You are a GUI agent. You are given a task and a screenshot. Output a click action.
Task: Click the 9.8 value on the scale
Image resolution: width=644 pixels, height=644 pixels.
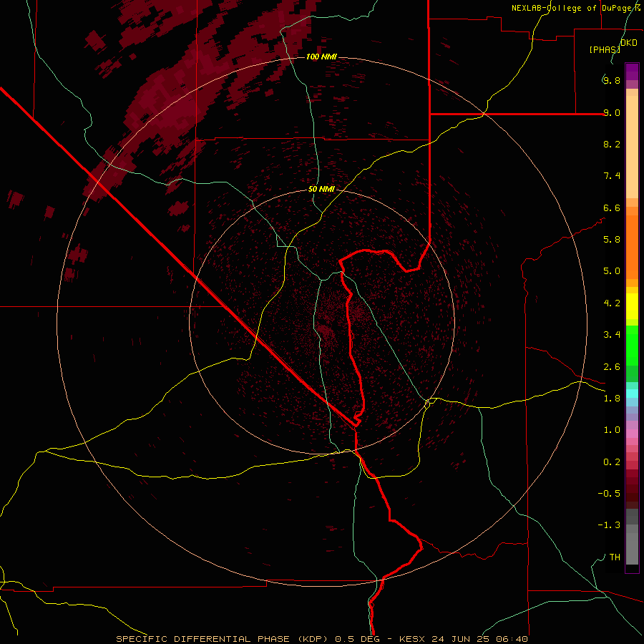tap(612, 80)
